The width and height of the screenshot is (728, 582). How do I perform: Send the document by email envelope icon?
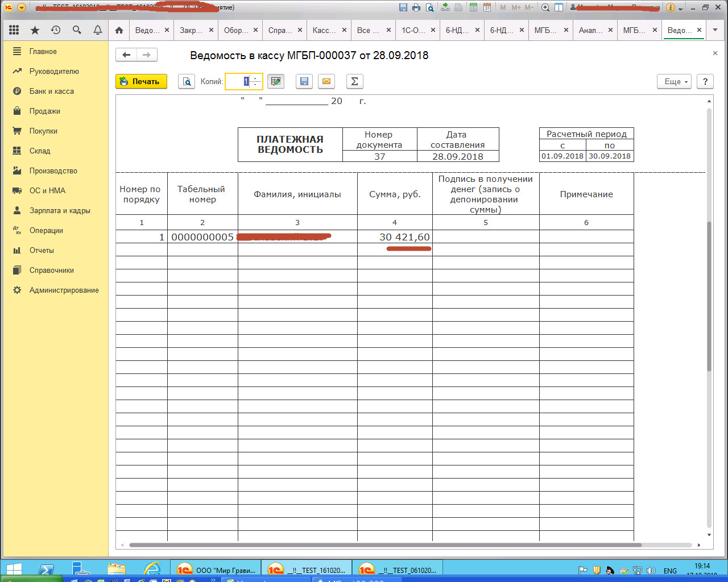click(x=326, y=81)
